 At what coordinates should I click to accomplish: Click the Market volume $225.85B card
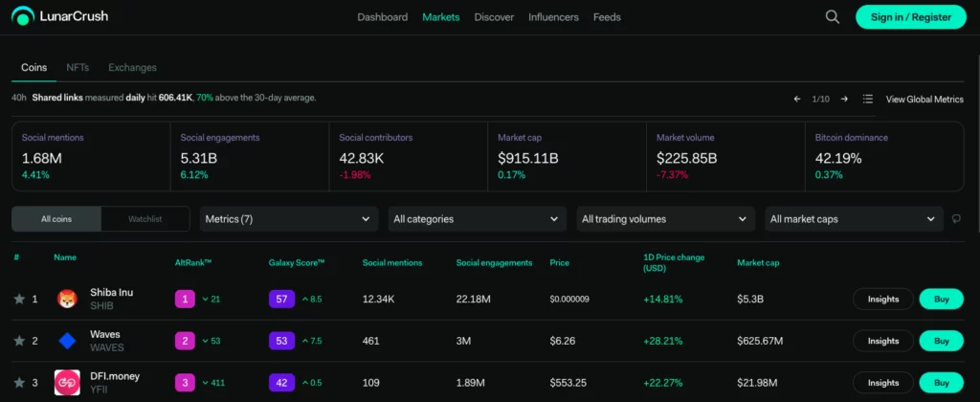coord(726,156)
